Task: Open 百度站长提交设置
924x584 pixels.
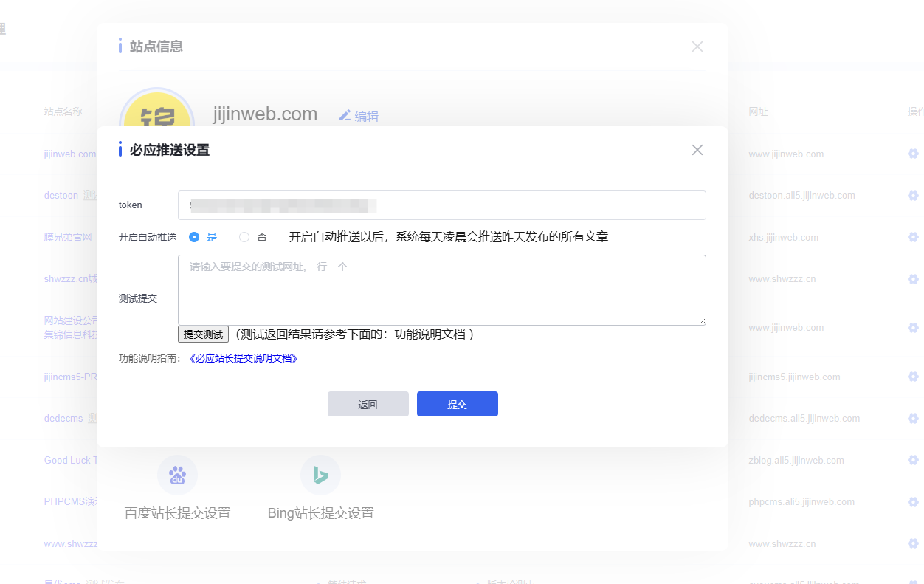Action: coord(178,512)
